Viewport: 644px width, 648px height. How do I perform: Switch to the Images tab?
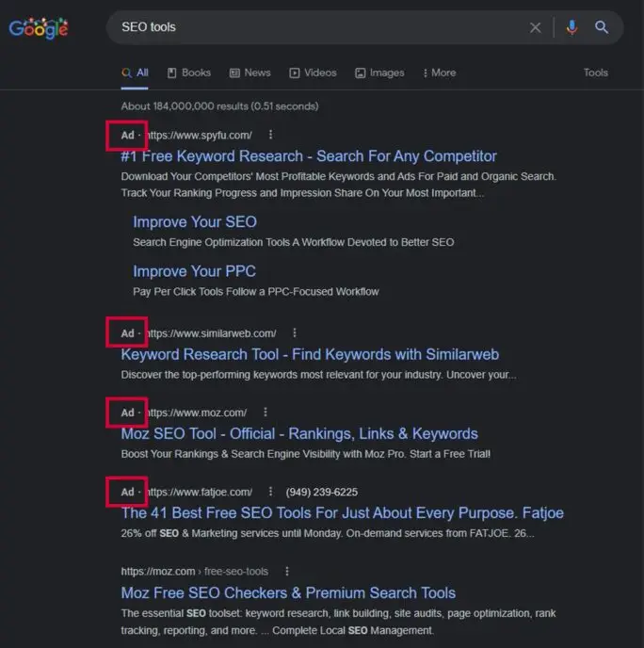379,73
